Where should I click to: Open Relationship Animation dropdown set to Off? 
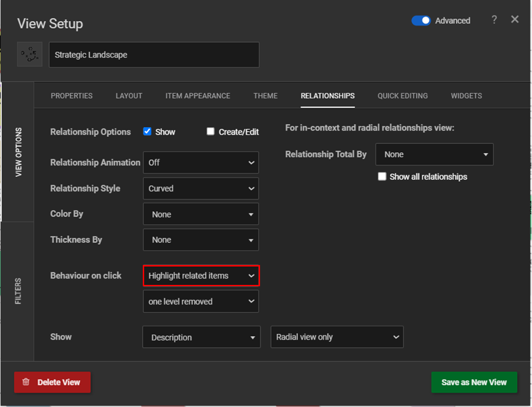[x=201, y=163]
